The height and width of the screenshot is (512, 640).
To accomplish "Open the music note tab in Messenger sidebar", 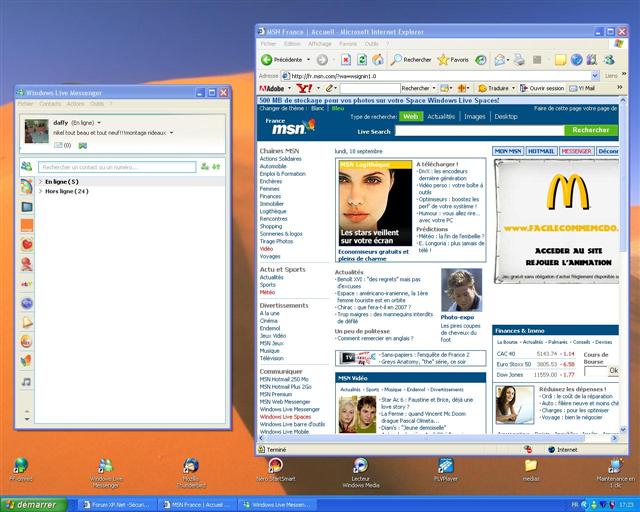I will pyautogui.click(x=26, y=382).
